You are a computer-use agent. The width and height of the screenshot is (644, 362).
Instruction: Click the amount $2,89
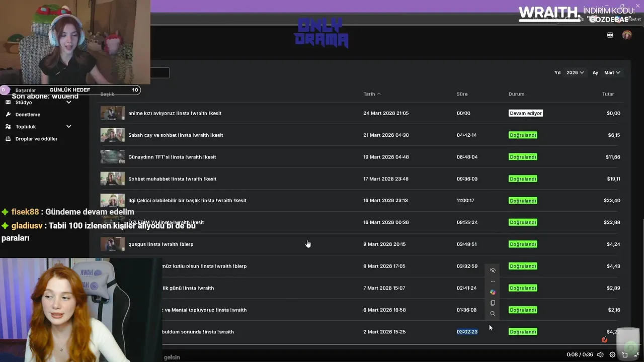tap(614, 288)
